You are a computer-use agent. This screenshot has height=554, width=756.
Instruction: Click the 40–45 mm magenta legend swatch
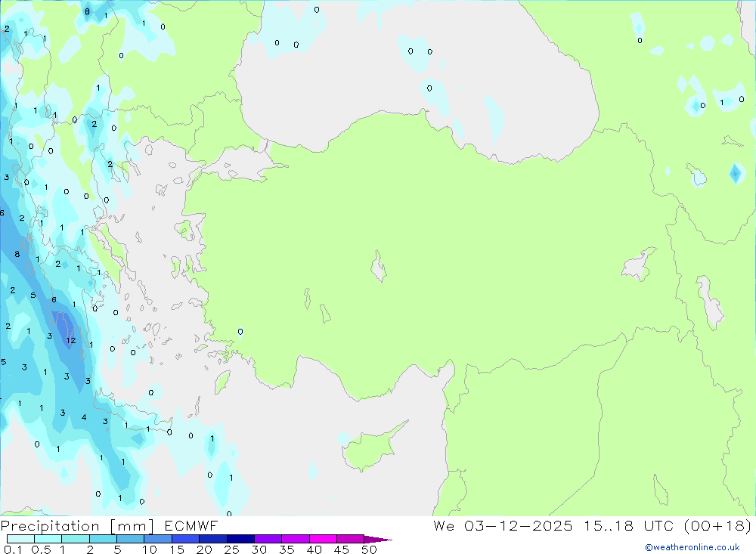pos(323,539)
